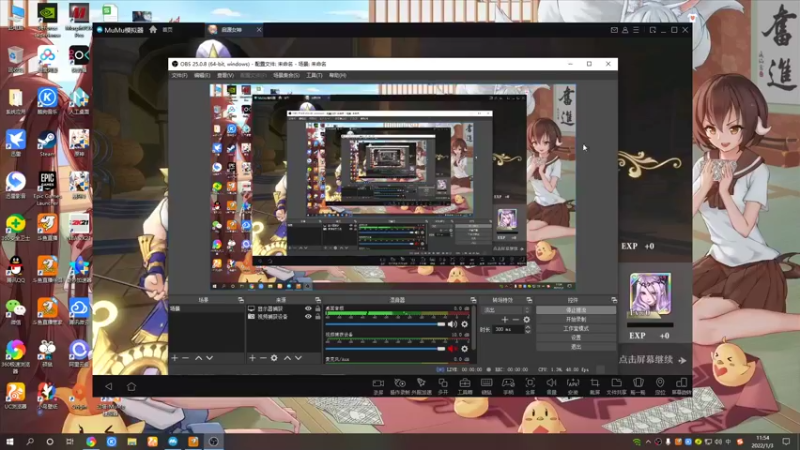
Task: Click the Exit button in OBS controls
Action: (x=576, y=347)
